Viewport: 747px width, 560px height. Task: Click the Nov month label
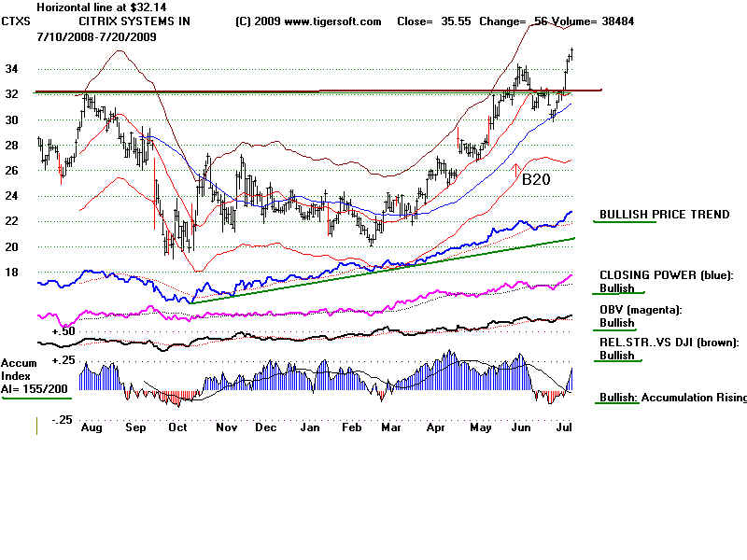[227, 427]
